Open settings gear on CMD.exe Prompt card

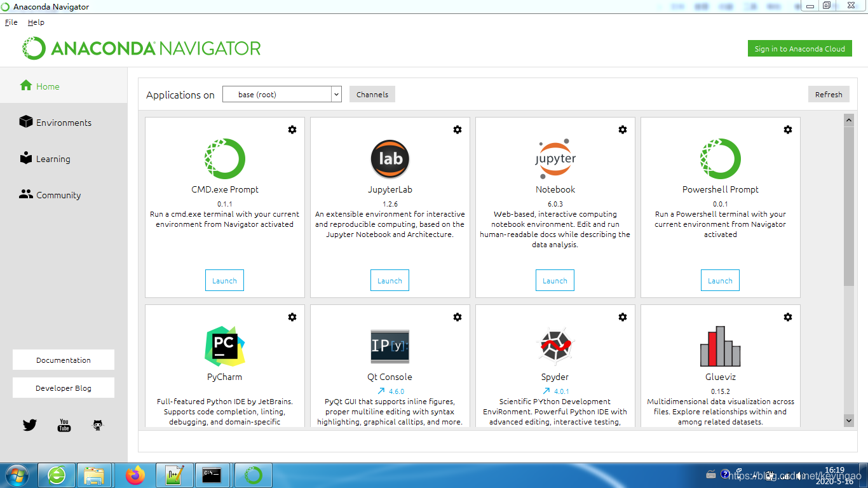click(x=292, y=130)
